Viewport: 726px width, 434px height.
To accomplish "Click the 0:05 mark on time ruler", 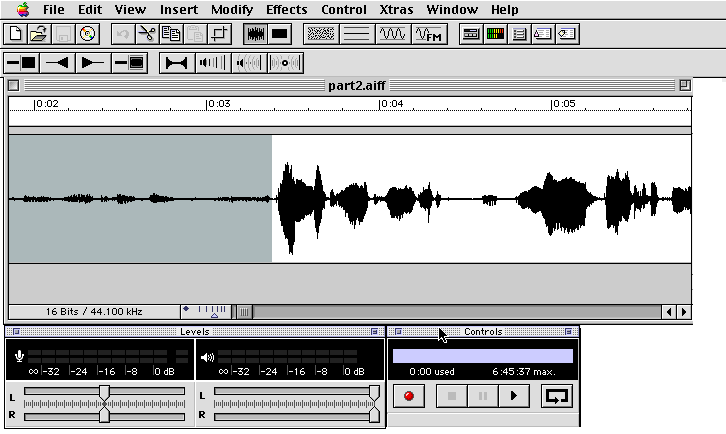I will click(563, 104).
